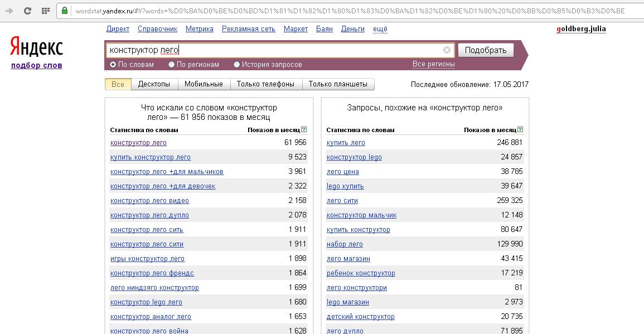Open the Маркет service link
This screenshot has width=644, height=334.
click(296, 29)
